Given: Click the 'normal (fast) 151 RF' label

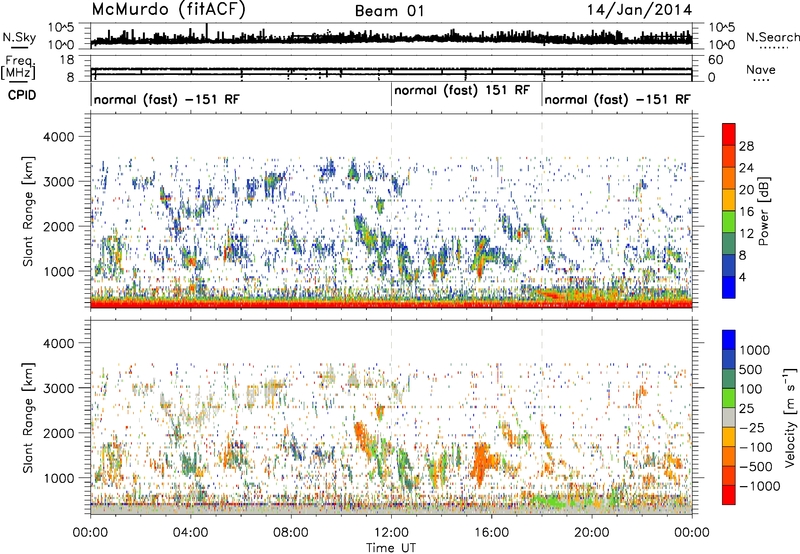Looking at the screenshot, I should (x=462, y=90).
